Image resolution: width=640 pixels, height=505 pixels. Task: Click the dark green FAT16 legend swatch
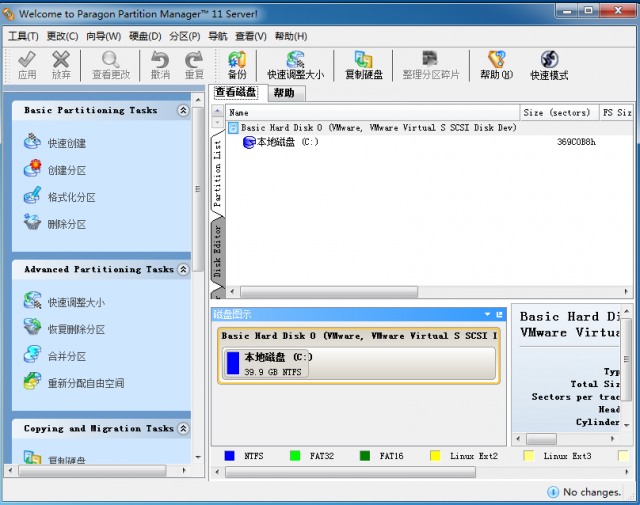365,456
